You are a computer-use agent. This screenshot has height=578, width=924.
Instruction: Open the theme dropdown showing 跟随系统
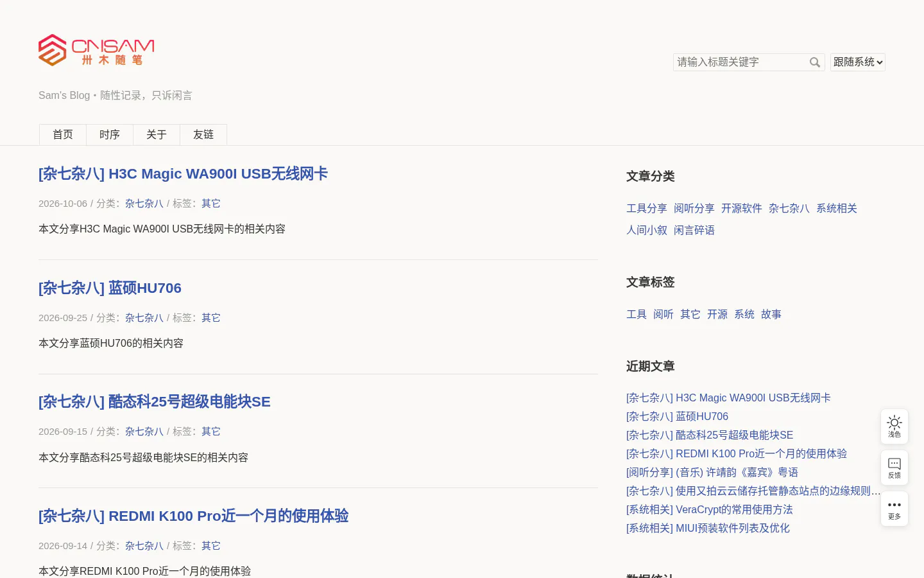point(858,62)
